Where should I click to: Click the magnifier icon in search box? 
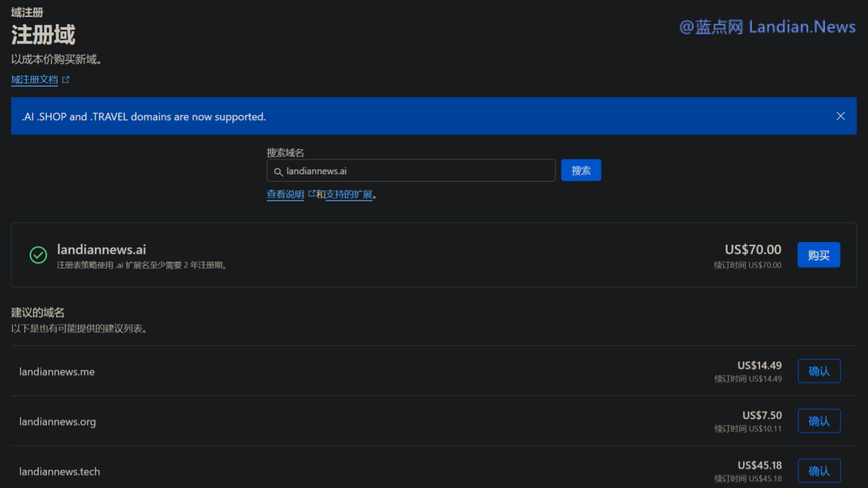click(278, 171)
